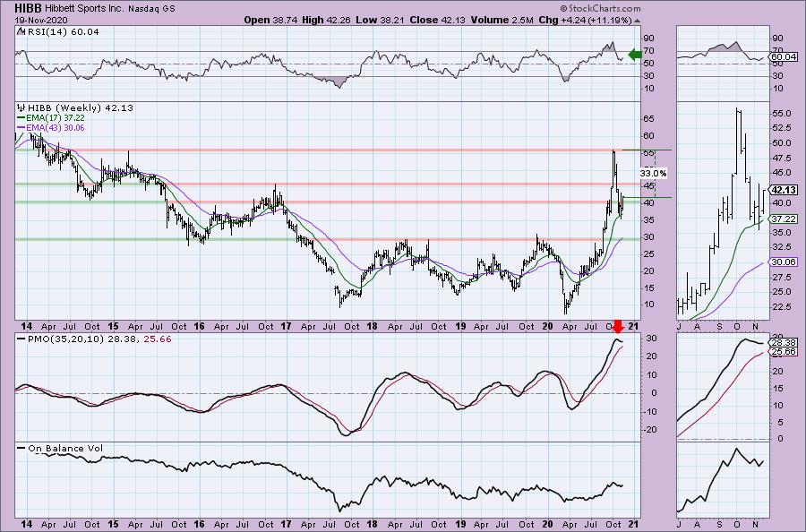
Task: Click the 60.04 RSI value tag on right axis
Action: coord(784,57)
